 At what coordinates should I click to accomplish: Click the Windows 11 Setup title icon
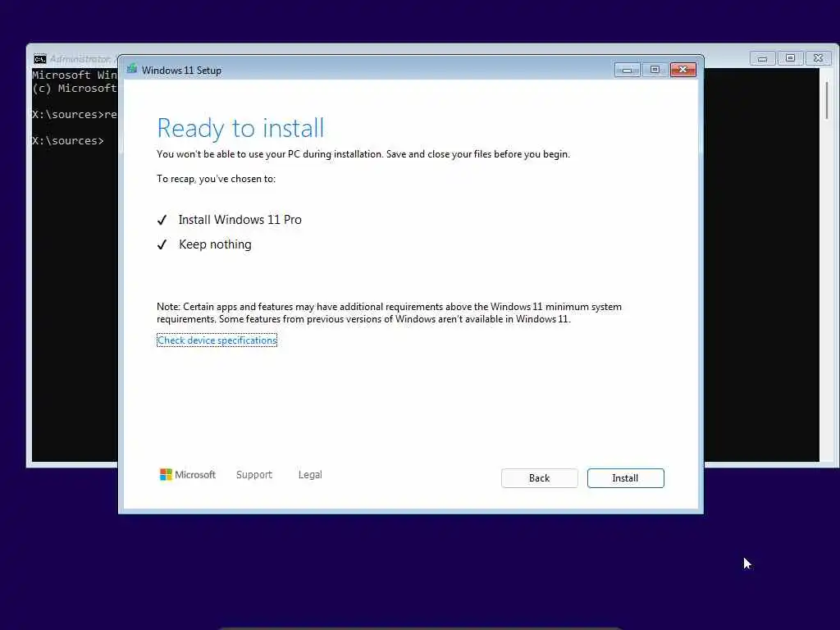tap(132, 69)
